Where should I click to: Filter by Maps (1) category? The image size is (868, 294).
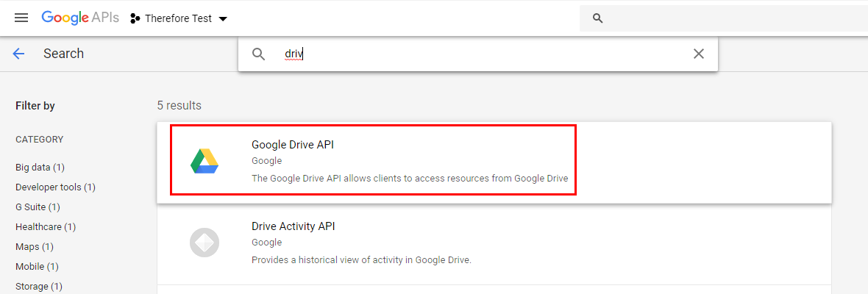35,247
